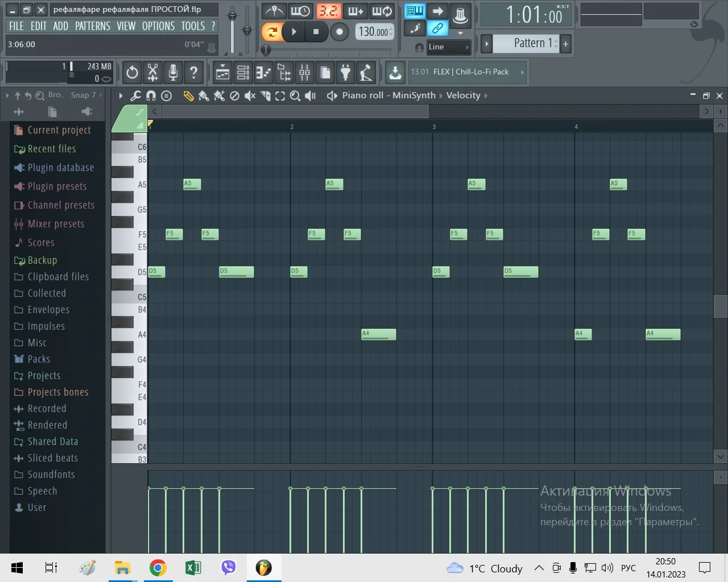728x582 pixels.
Task: Open the PATTERNS menu
Action: coord(92,26)
